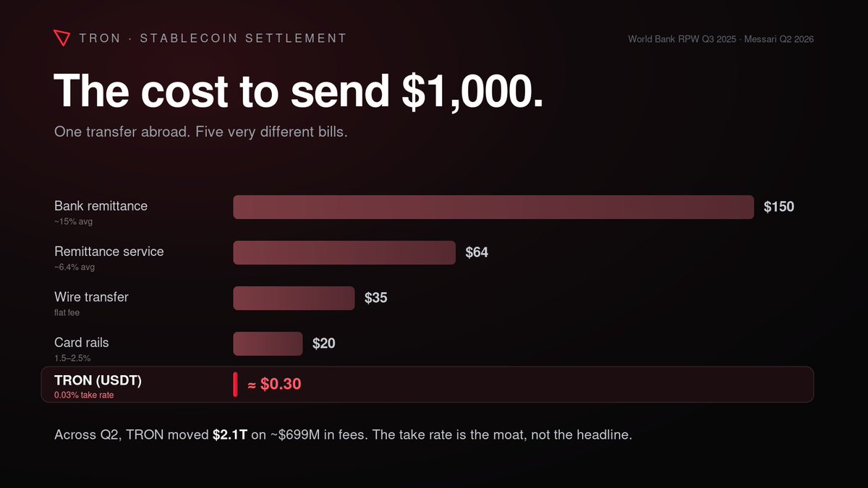Viewport: 868px width, 488px height.
Task: Click the highlighted TRON (USDT) row
Action: pos(427,385)
